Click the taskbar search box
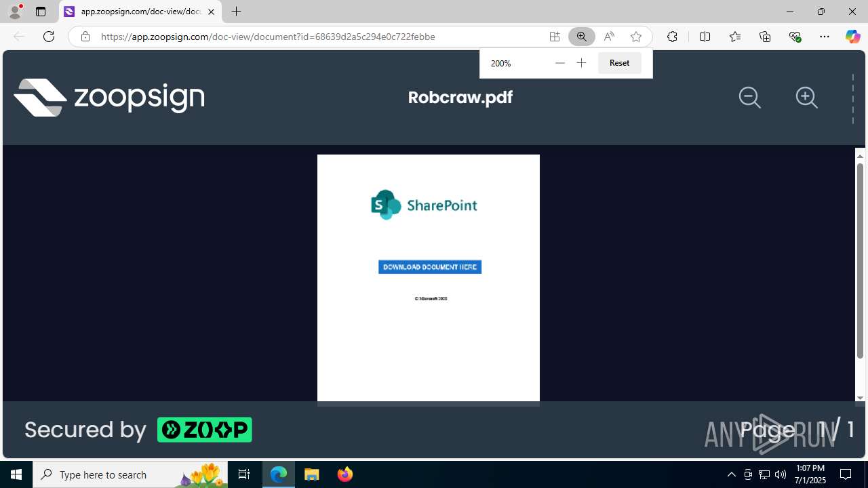Image resolution: width=868 pixels, height=488 pixels. click(x=131, y=474)
